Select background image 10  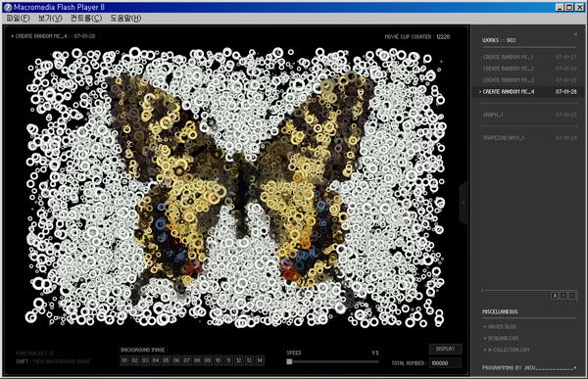(x=219, y=360)
